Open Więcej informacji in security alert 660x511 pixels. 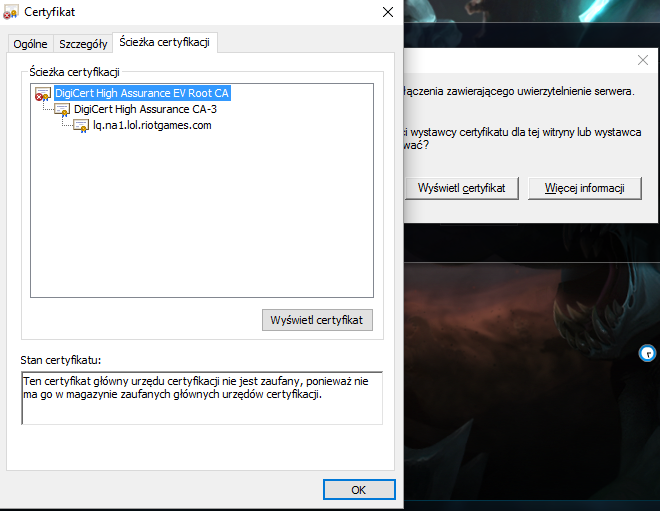click(585, 188)
